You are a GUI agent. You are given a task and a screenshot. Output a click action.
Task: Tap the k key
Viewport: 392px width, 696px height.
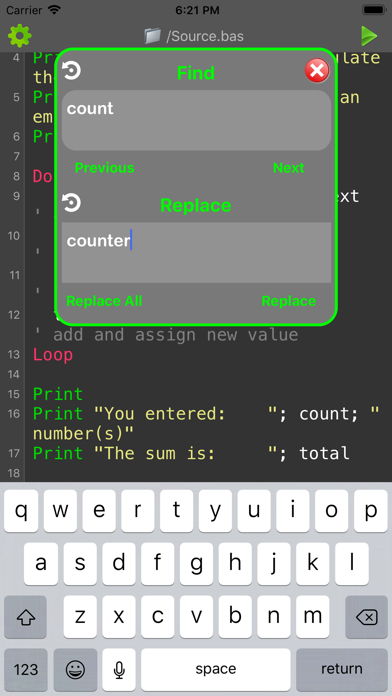click(313, 563)
